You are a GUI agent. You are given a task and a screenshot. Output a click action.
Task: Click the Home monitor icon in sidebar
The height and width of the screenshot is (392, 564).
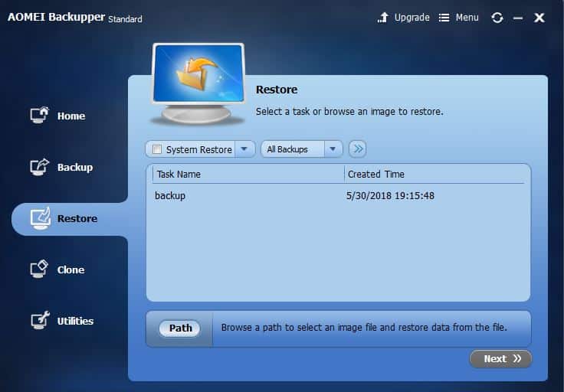(39, 116)
